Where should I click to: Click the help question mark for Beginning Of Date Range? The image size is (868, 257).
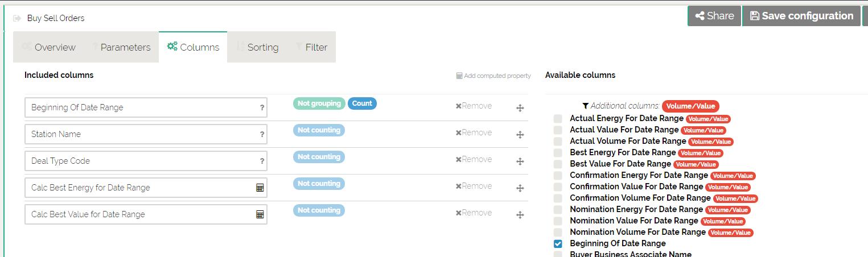tap(262, 107)
